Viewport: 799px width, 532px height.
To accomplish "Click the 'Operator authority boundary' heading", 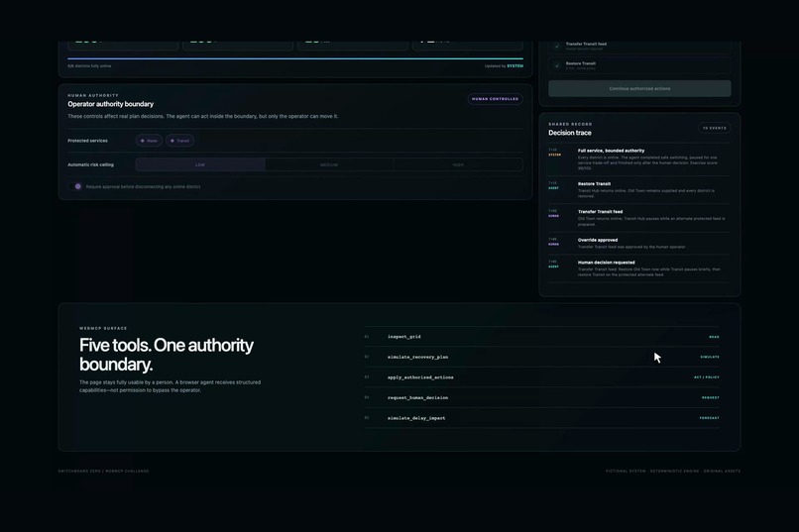I will (x=111, y=104).
